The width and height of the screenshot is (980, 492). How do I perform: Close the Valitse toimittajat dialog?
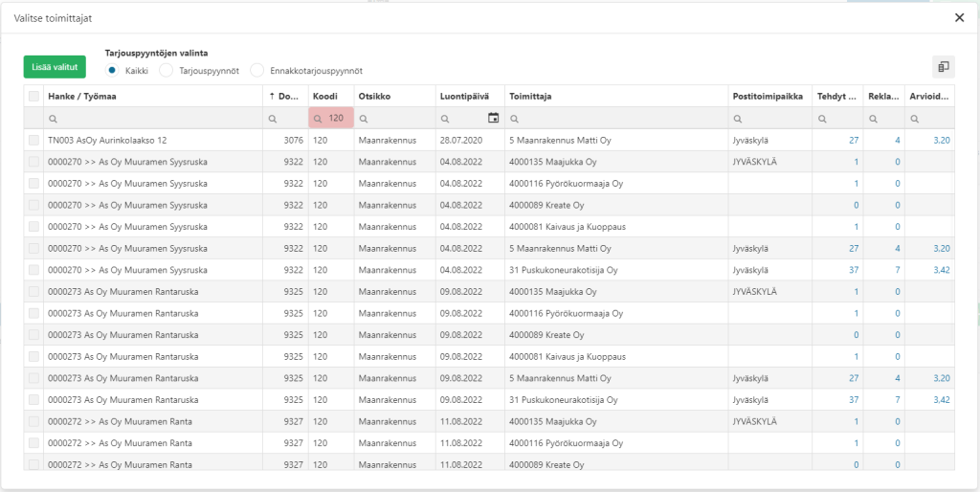(959, 18)
